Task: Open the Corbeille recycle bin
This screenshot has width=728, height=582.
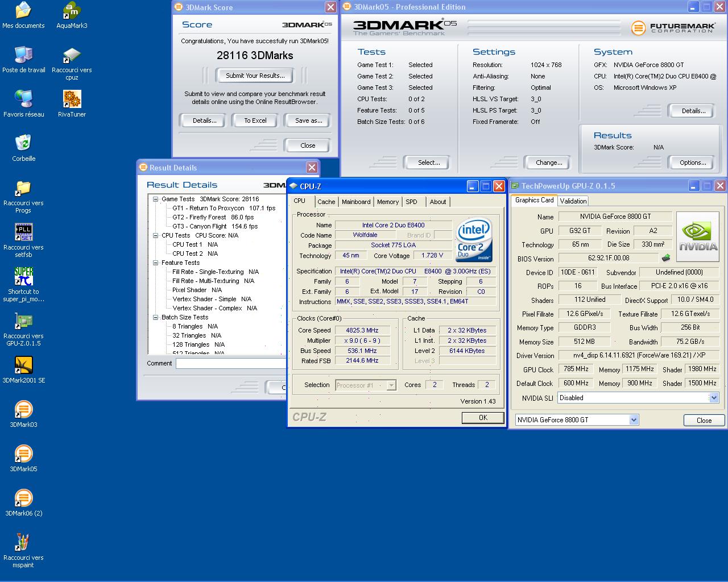Action: [23, 148]
